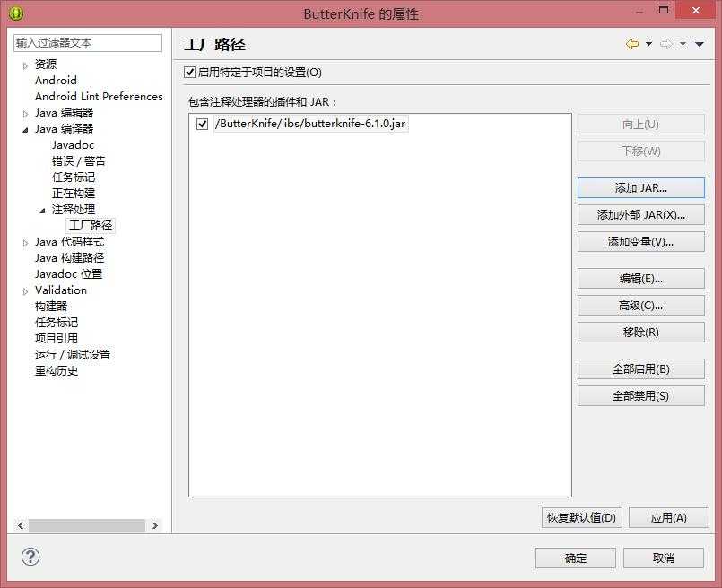Viewport: 722px width, 588px height.
Task: Click the 添加 JAR... button
Action: click(641, 187)
